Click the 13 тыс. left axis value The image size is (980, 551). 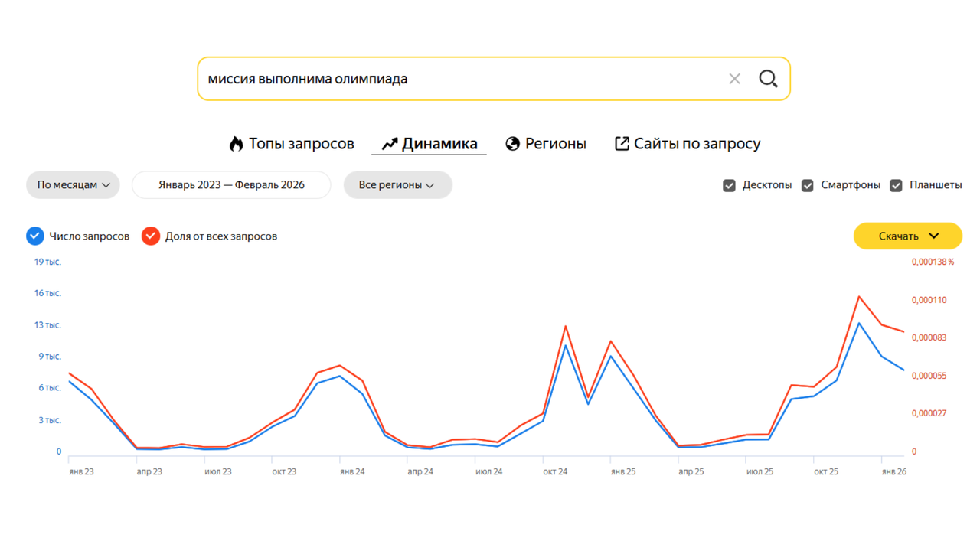(x=47, y=325)
